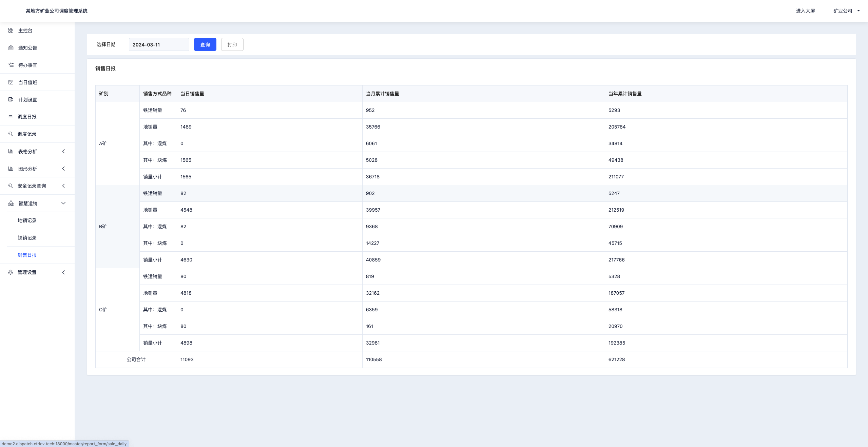
Task: Expand the 图形分析 submenu chevron
Action: pos(63,169)
